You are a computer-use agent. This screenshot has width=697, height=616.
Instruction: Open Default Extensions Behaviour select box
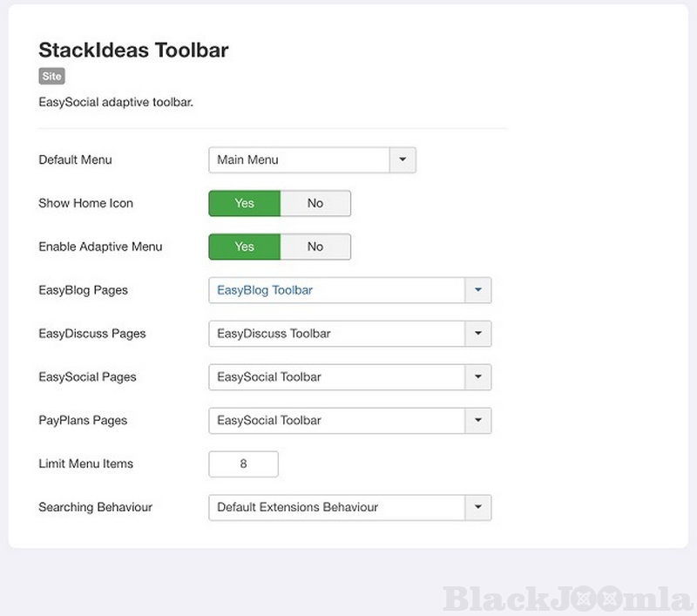pos(337,507)
